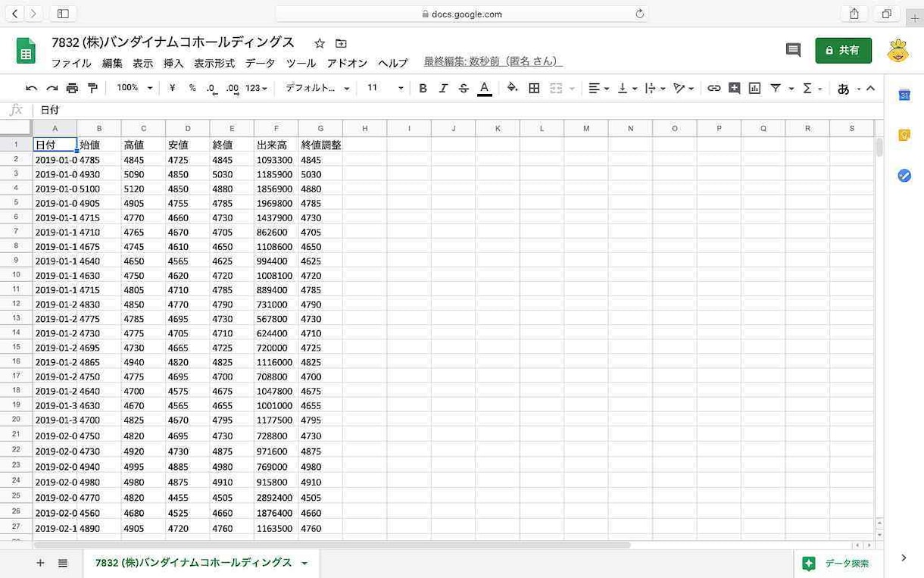This screenshot has height=578, width=924.
Task: Select the paint format roller tool
Action: click(92, 89)
